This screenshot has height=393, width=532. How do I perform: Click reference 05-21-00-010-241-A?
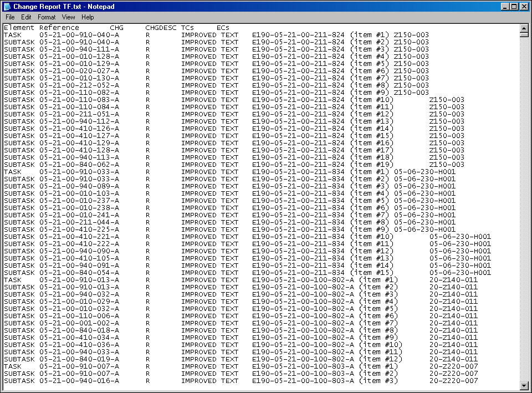coord(79,215)
